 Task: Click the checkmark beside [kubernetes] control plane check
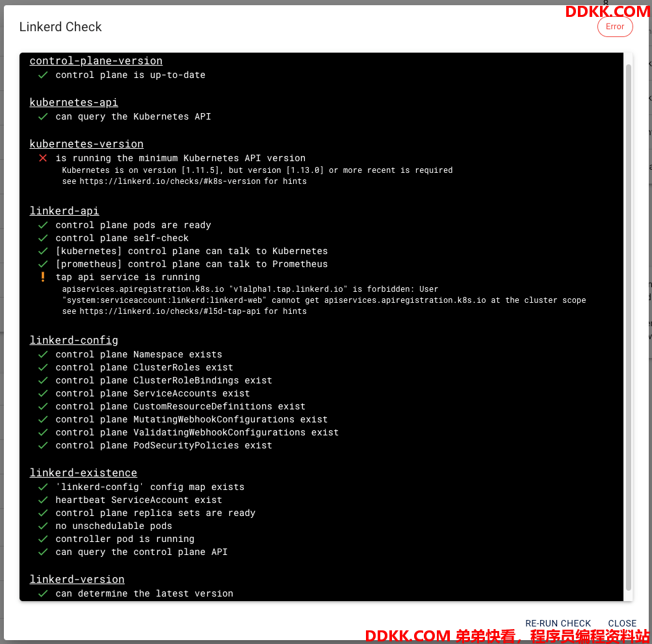click(43, 251)
